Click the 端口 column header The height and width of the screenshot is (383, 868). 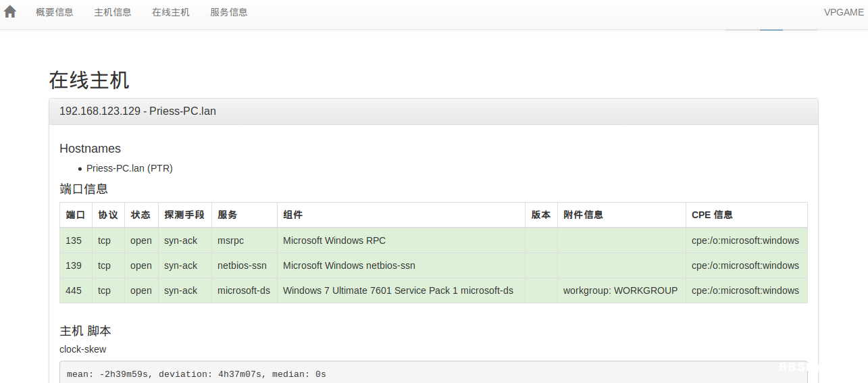pos(76,215)
